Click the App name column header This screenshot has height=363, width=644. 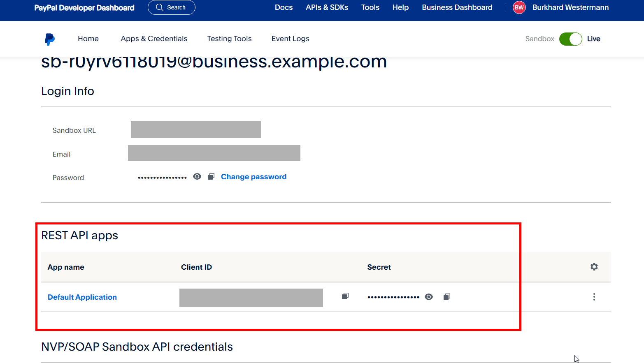coord(66,267)
